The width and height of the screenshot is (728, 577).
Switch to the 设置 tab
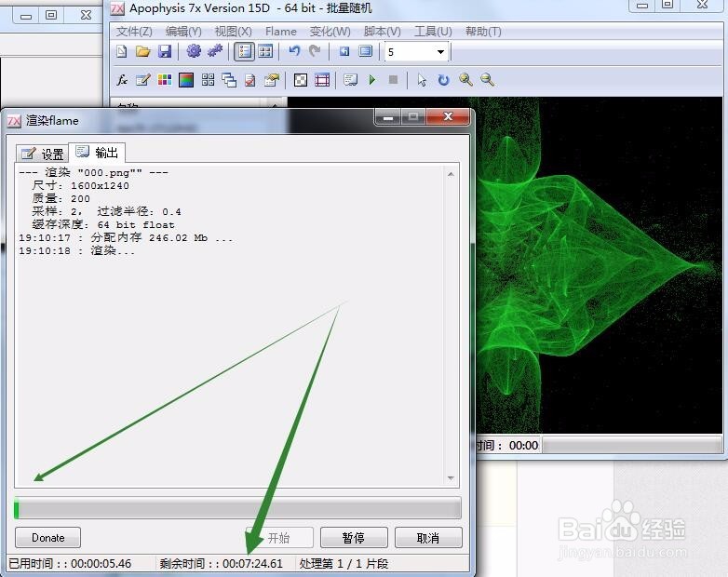point(43,154)
